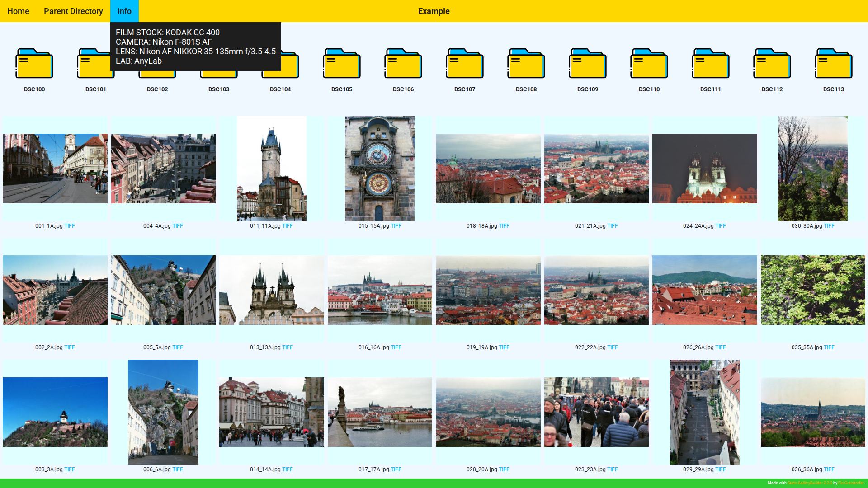Open TIFF link for 001_1A.jpg

(70, 226)
